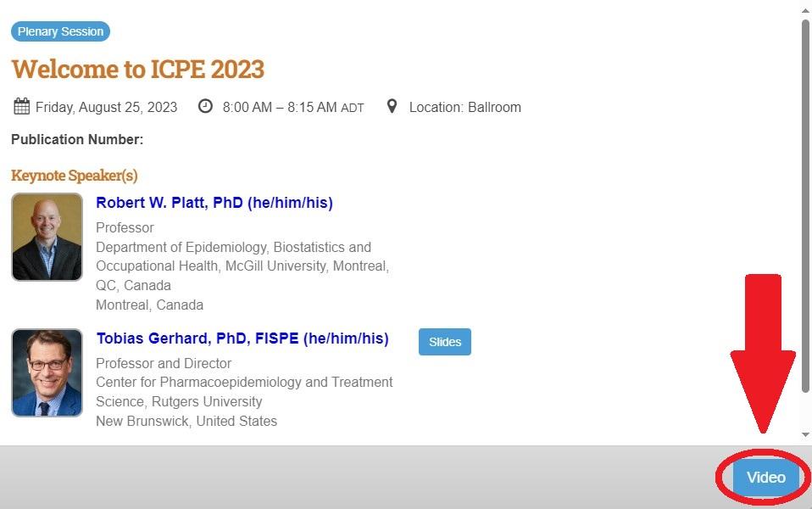Open Tobias Gerhard's headshot photo
The width and height of the screenshot is (812, 509).
(47, 372)
